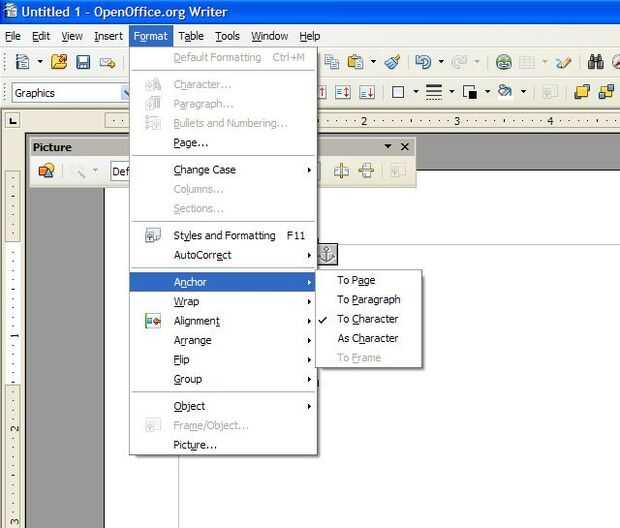Screen dimensions: 620x528
Task: Click the Send to Back icon
Action: 606,92
